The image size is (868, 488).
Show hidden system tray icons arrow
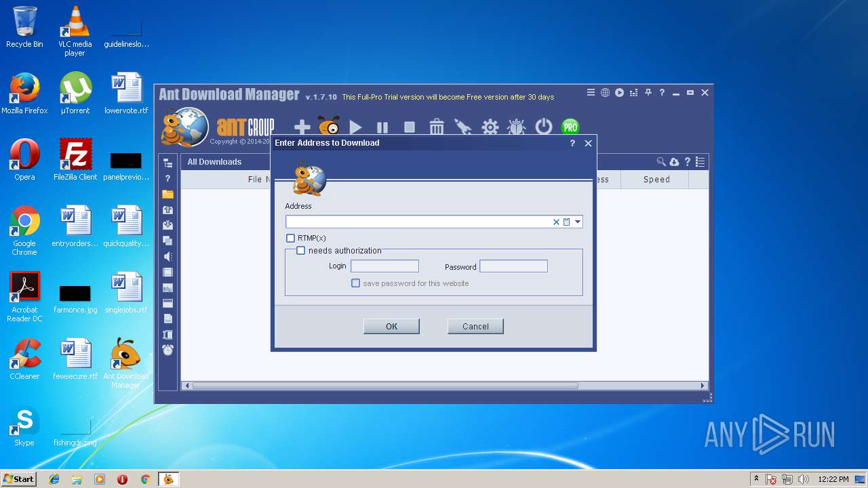click(757, 479)
